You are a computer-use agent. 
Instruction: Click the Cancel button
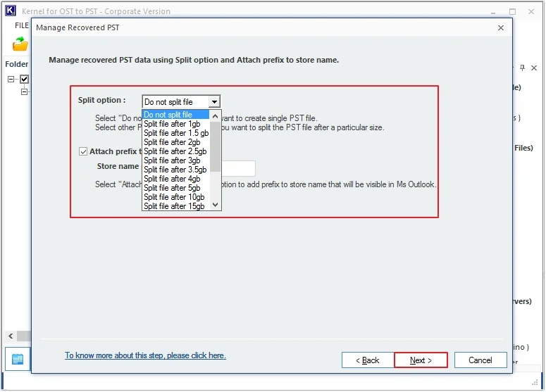point(480,360)
